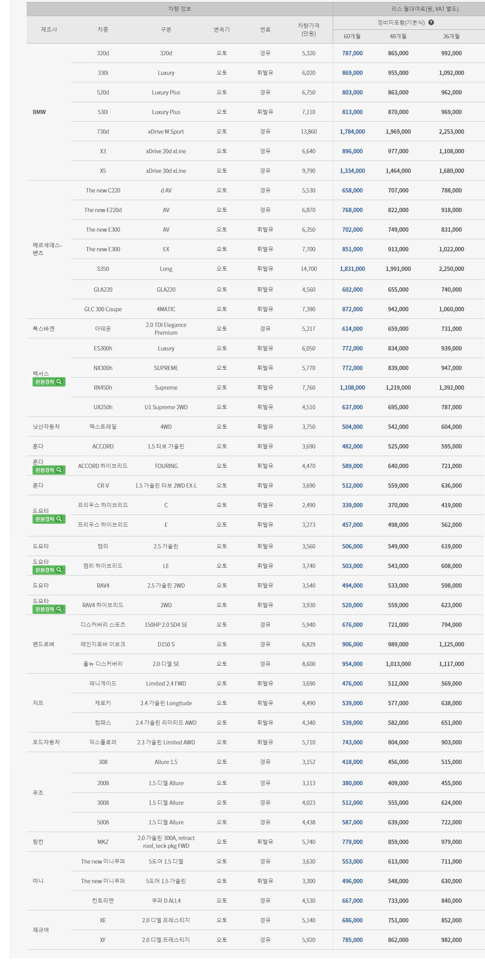Click the 친환경차 badge for 캠리 하이브리드
485x980 pixels.
tap(49, 570)
